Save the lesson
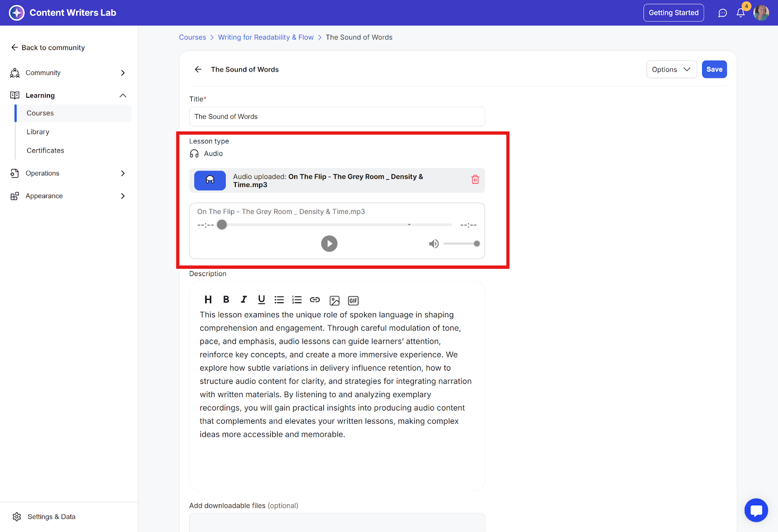This screenshot has width=778, height=532. click(714, 69)
